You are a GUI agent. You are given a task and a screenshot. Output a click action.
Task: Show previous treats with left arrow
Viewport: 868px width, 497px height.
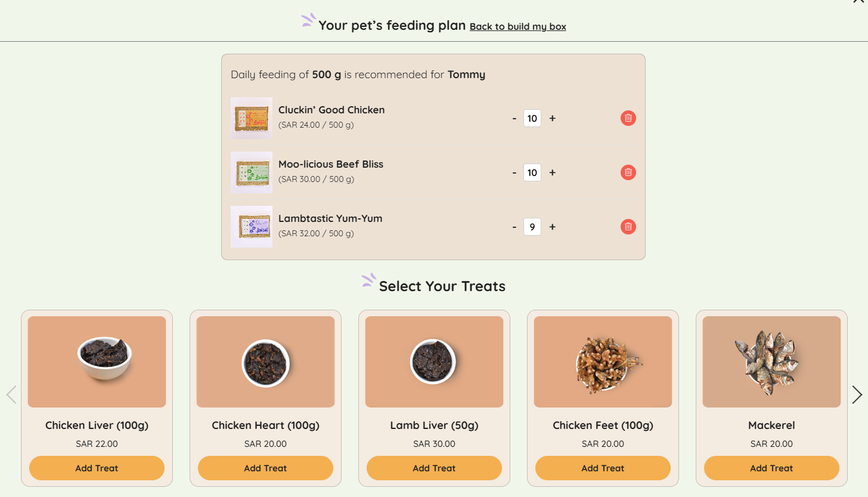click(11, 394)
